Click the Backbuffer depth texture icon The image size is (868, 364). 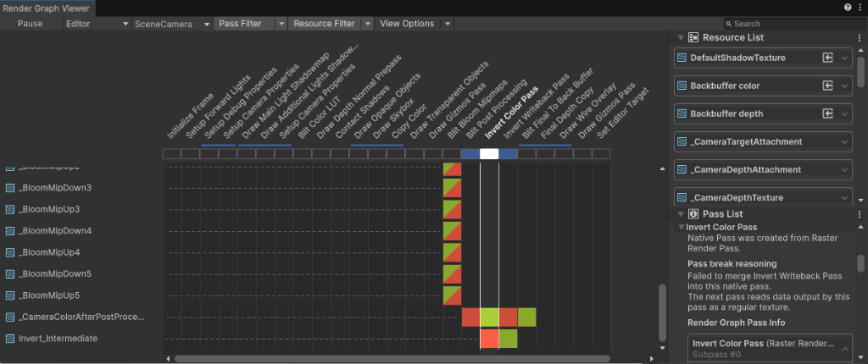[x=682, y=113]
